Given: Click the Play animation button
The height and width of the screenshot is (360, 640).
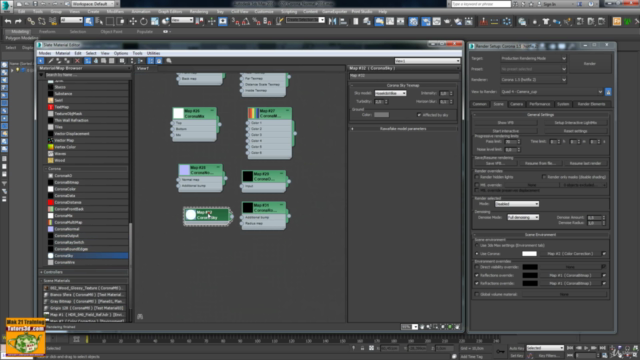Looking at the screenshot, I should [586, 348].
